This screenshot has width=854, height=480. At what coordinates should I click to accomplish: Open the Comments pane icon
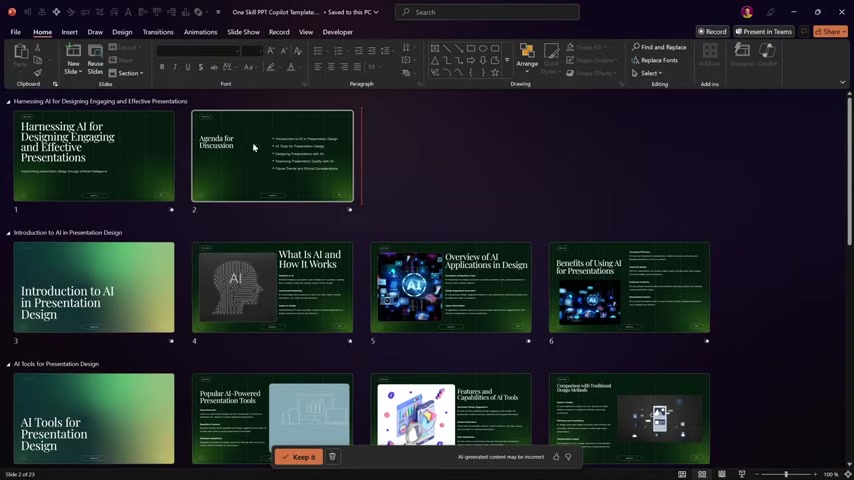point(804,32)
